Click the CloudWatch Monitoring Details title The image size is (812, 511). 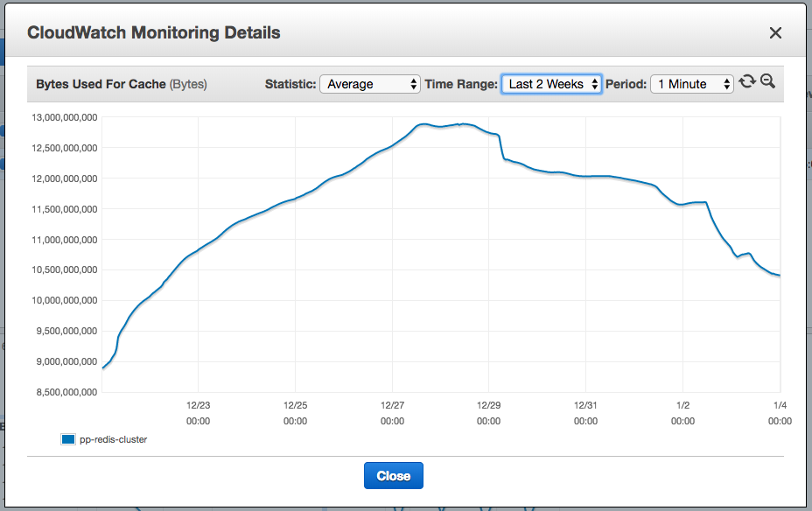154,32
